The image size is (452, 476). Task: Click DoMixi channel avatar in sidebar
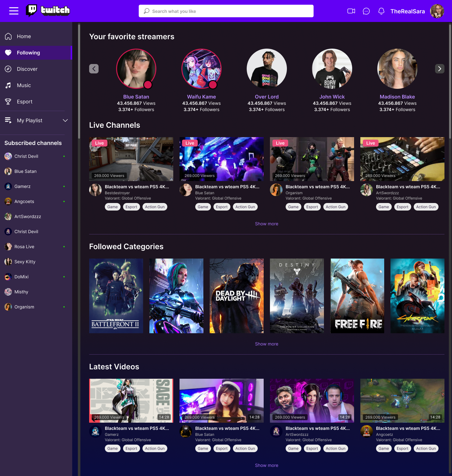coord(8,277)
